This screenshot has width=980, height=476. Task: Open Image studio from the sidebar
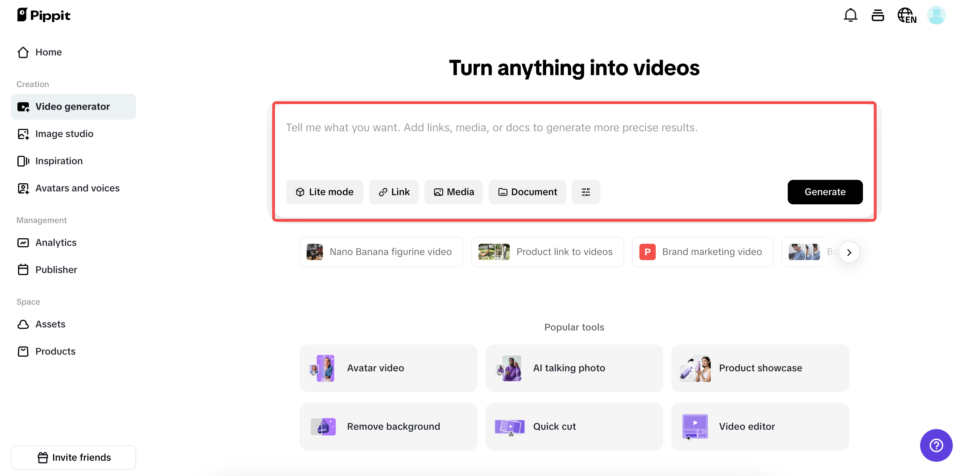64,133
